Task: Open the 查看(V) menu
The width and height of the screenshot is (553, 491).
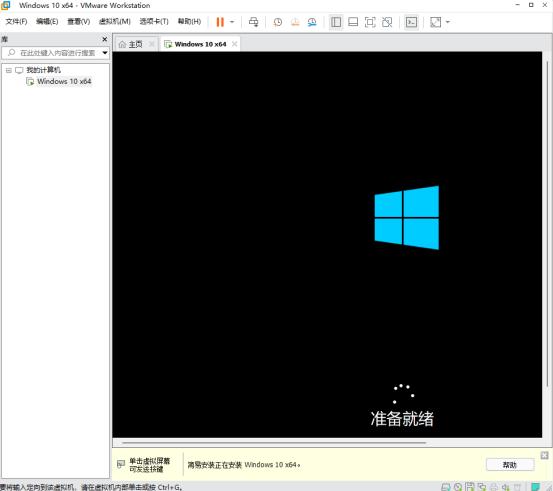Action: (x=79, y=22)
